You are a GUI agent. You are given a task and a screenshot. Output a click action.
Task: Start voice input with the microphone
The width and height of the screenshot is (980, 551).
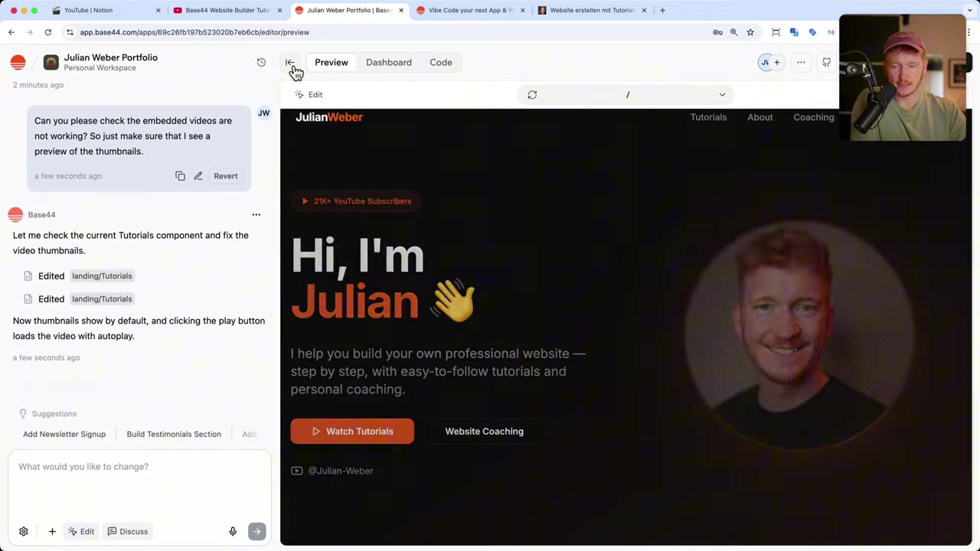point(233,531)
